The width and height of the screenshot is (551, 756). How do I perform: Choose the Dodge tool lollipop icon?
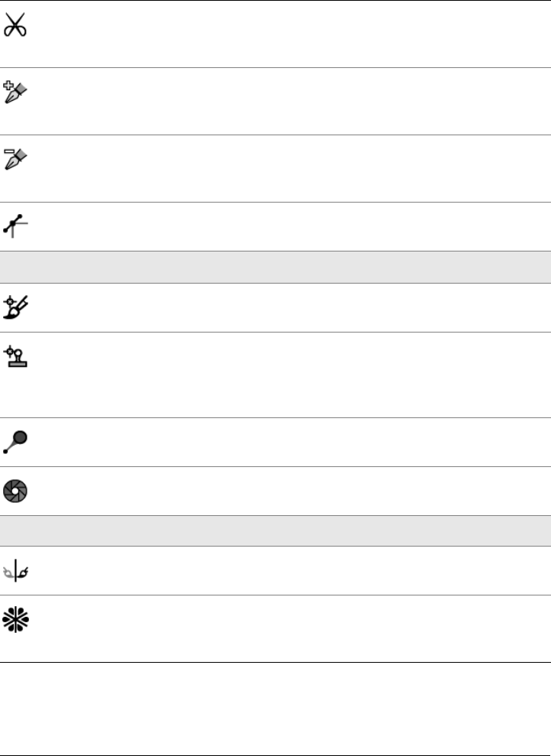[x=15, y=442]
